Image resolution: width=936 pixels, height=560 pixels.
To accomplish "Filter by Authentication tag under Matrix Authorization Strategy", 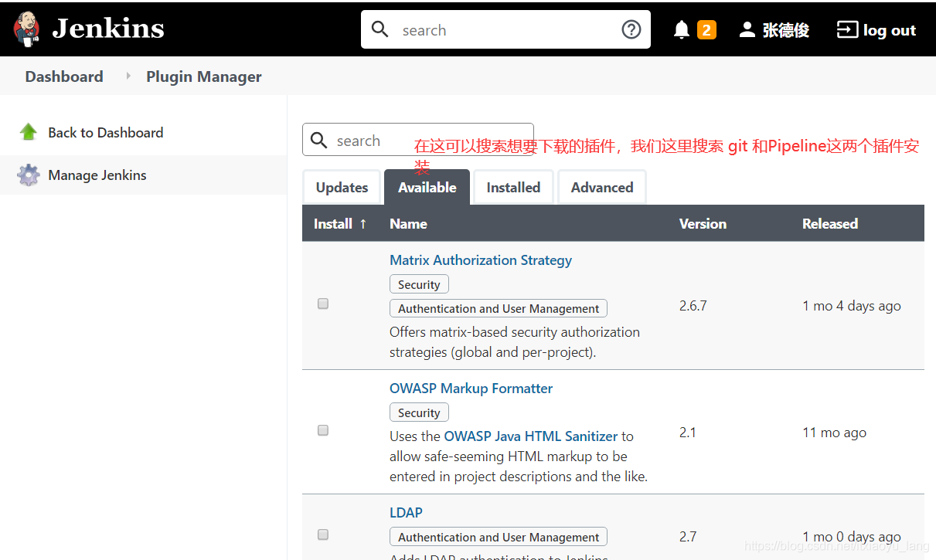I will pos(499,308).
